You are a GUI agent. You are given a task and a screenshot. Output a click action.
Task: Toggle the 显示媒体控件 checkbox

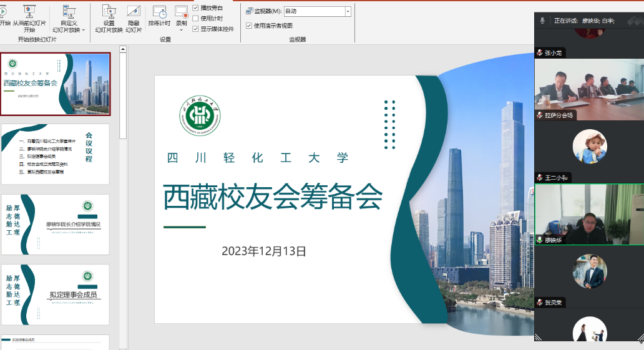pos(195,29)
